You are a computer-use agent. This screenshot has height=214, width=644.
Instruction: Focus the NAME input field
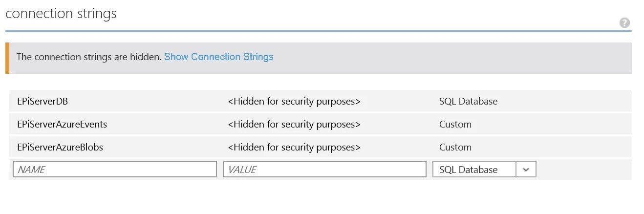(115, 170)
